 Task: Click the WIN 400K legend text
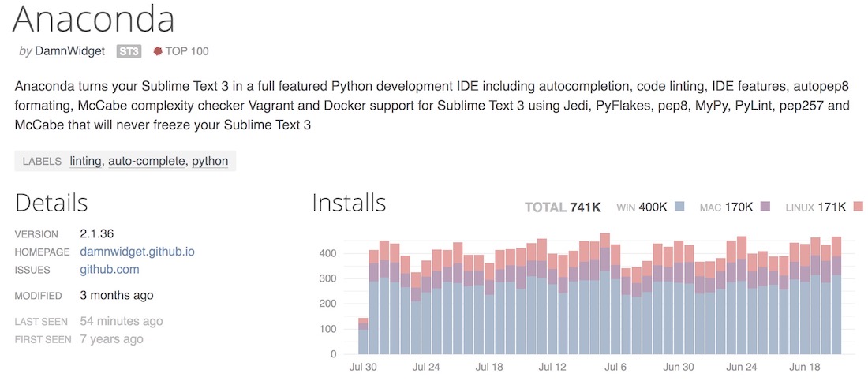tap(642, 207)
